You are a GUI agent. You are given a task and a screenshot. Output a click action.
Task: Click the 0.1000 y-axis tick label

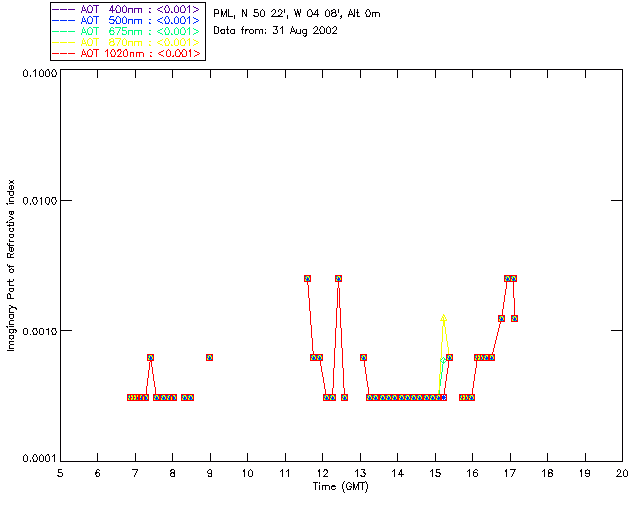point(40,73)
